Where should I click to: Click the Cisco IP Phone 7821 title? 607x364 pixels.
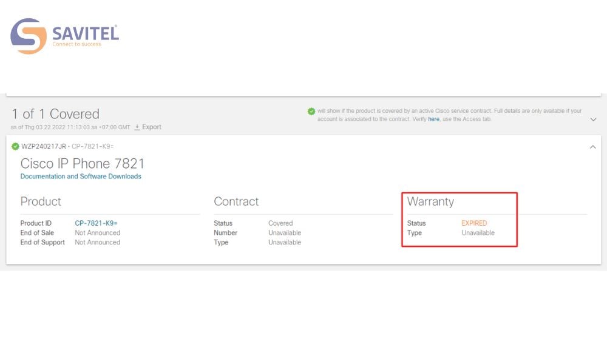click(83, 164)
